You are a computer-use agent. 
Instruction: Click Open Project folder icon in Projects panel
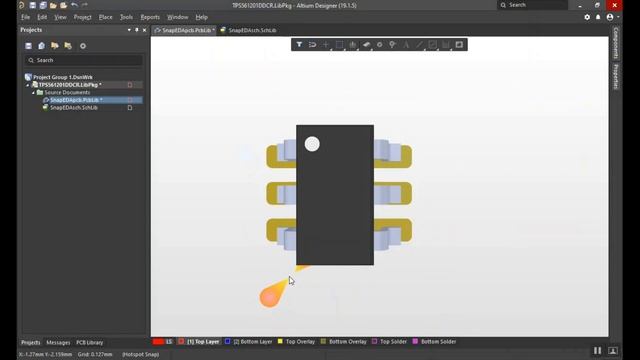click(55, 46)
